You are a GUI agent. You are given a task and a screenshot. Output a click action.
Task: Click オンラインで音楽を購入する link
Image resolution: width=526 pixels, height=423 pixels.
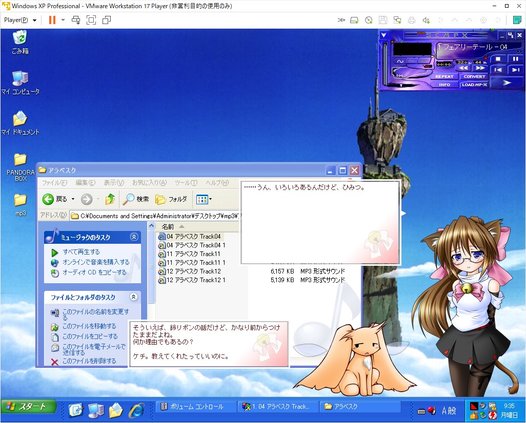pyautogui.click(x=96, y=262)
